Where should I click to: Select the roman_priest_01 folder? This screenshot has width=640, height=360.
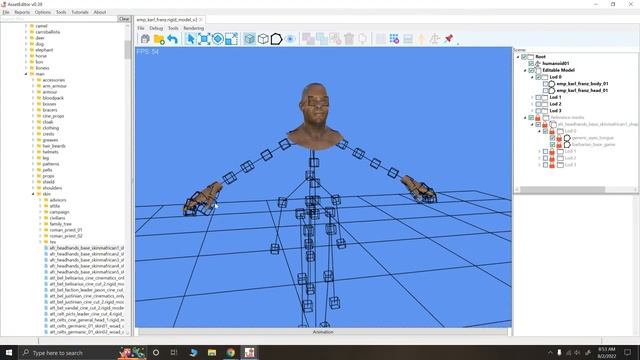66,230
